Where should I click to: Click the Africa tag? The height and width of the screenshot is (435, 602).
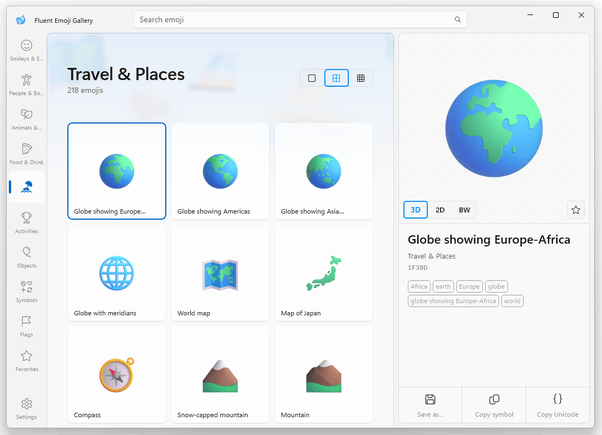tap(419, 286)
